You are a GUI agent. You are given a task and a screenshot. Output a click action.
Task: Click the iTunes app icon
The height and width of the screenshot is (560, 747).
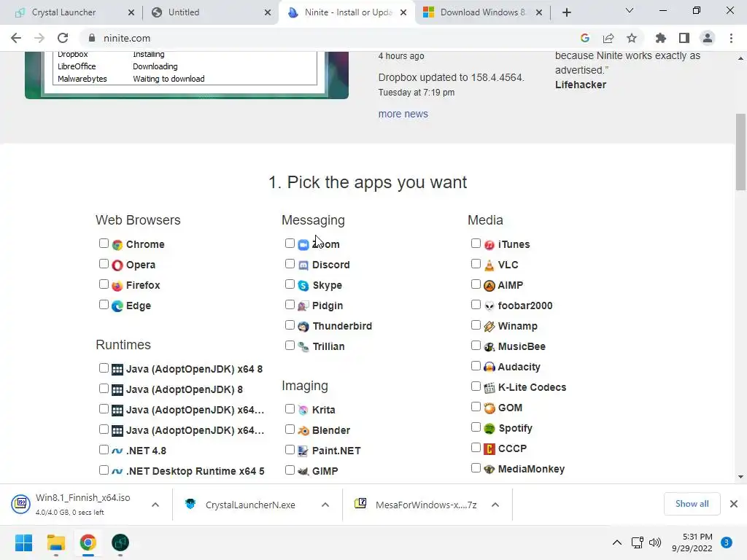pyautogui.click(x=489, y=245)
